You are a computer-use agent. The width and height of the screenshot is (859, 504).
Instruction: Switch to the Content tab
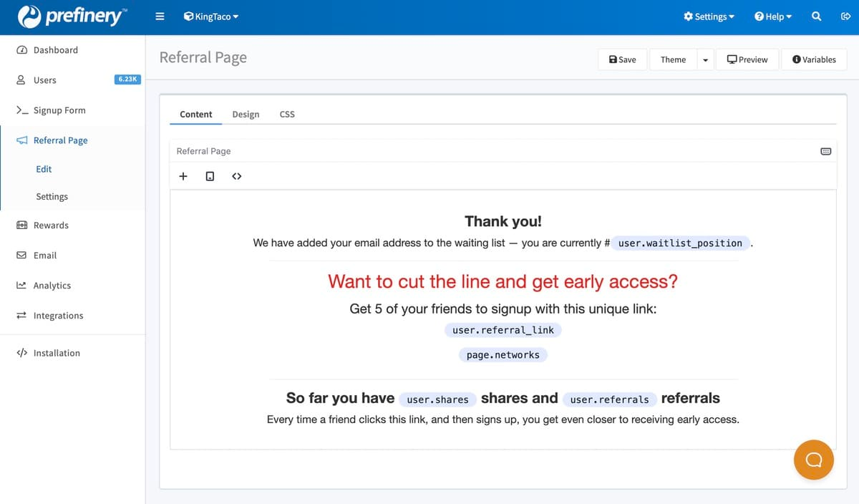(x=196, y=114)
